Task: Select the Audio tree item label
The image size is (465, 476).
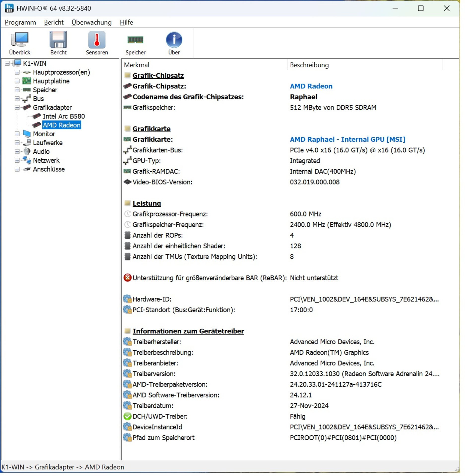Action: coord(41,152)
